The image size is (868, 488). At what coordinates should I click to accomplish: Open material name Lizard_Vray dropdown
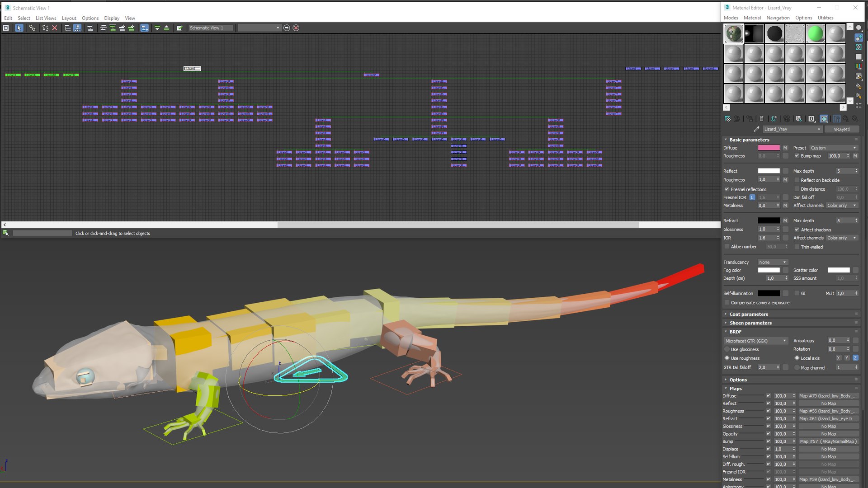click(792, 129)
